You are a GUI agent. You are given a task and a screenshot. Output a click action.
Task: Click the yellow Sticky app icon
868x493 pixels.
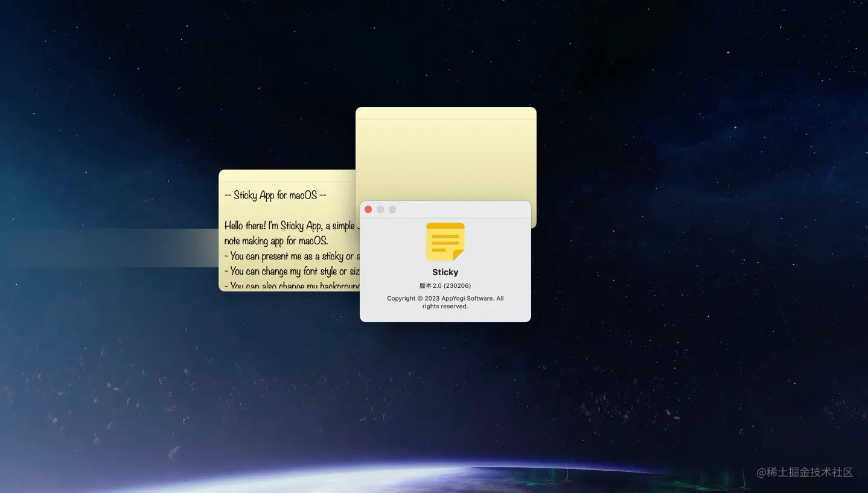(445, 241)
